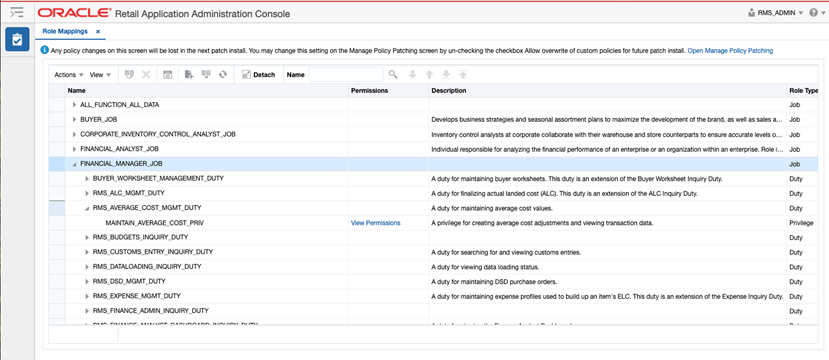Expand CORPORATE_INVENTORY_CONTROL_ANALYST_JOB node

[x=75, y=135]
